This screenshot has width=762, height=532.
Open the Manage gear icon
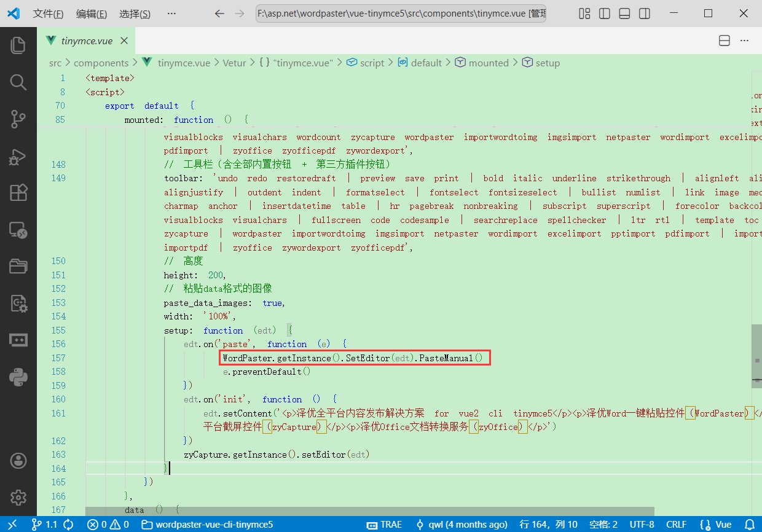[18, 497]
